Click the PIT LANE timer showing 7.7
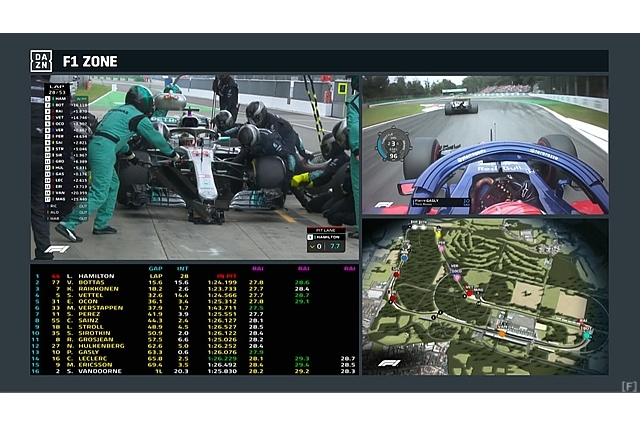 coord(326,240)
